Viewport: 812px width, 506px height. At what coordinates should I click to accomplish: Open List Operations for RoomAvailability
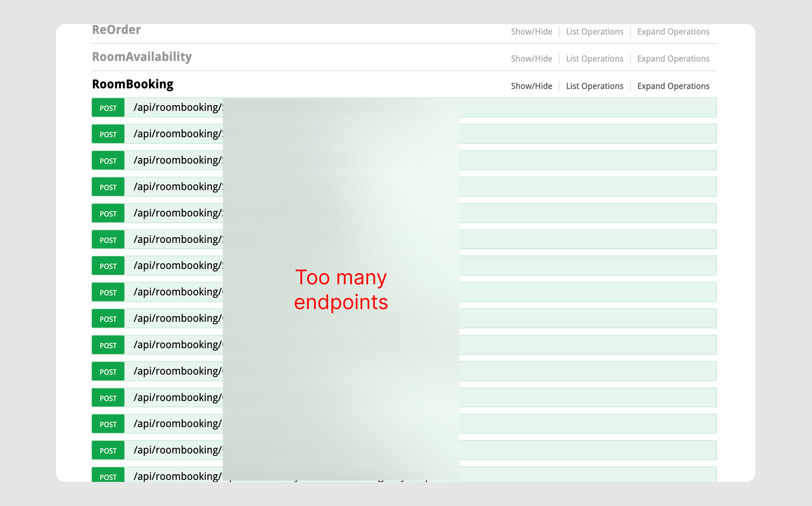point(594,59)
